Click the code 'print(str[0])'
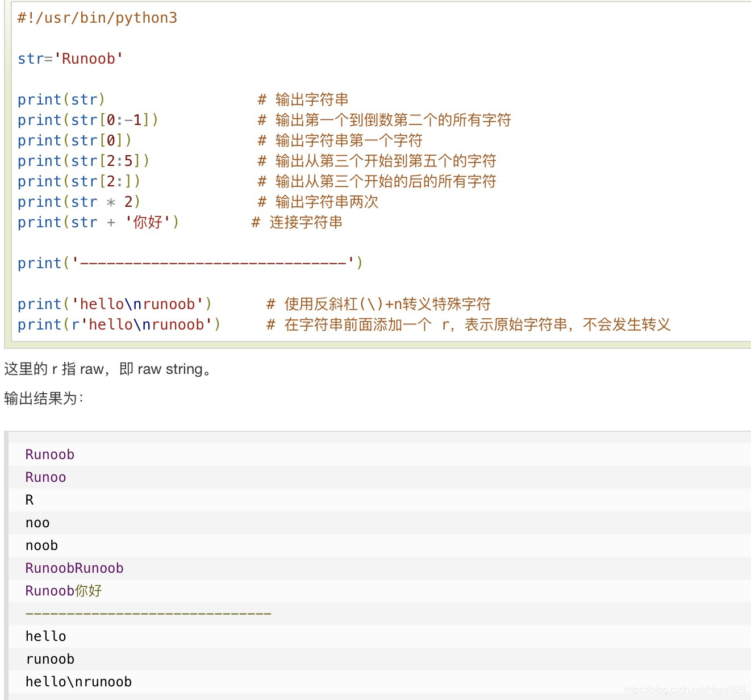 [74, 140]
